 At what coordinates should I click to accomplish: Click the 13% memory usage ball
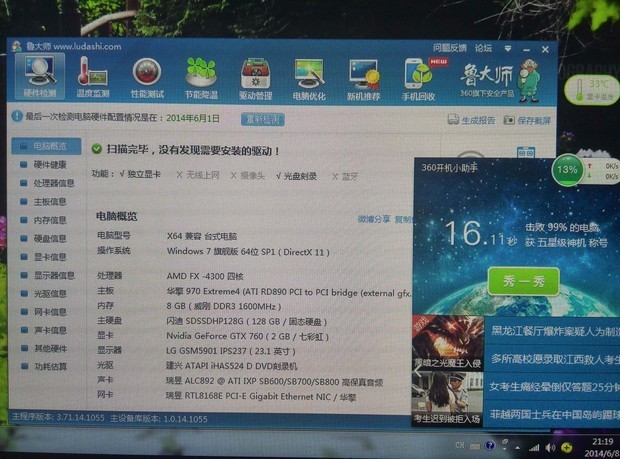[567, 170]
